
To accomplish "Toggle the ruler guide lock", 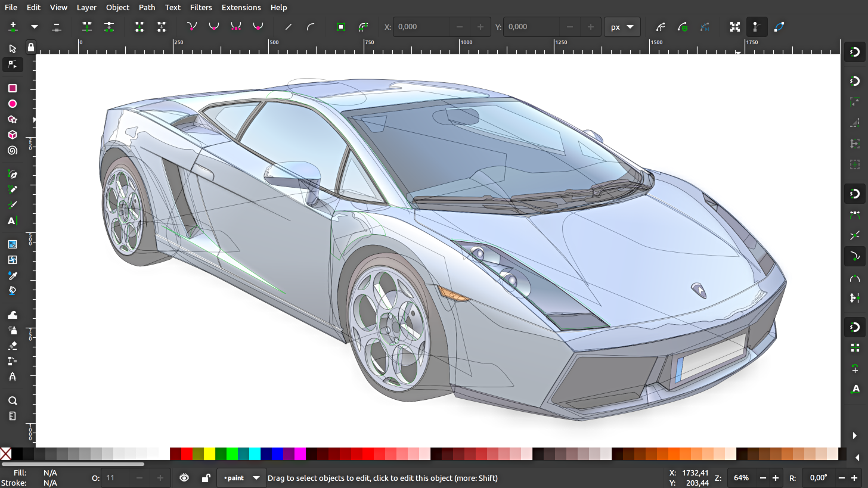I will click(x=30, y=46).
